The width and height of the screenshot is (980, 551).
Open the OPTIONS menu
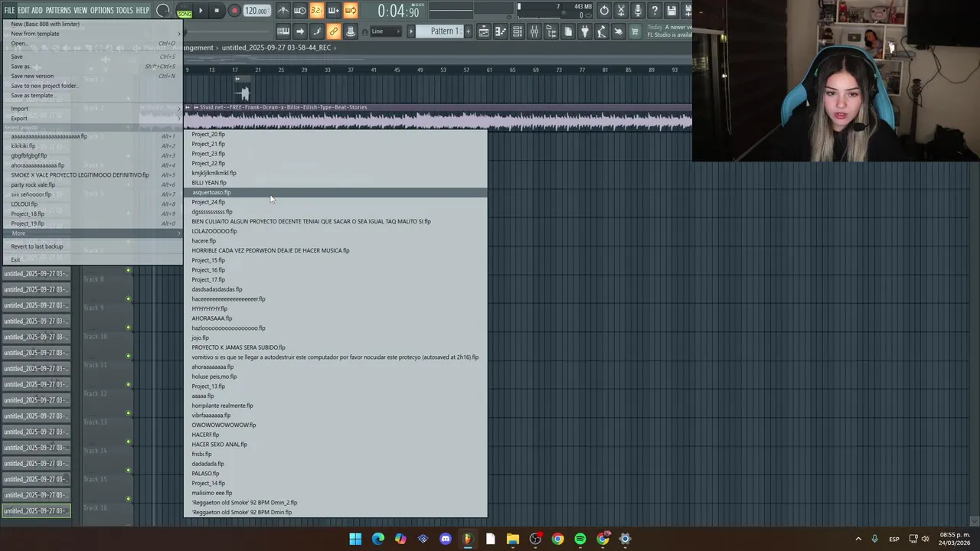point(102,10)
